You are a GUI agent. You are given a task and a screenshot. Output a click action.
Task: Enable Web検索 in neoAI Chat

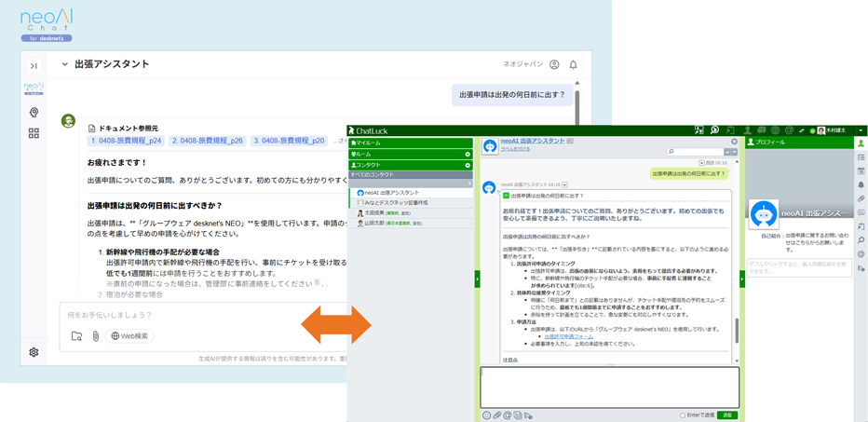tap(129, 335)
